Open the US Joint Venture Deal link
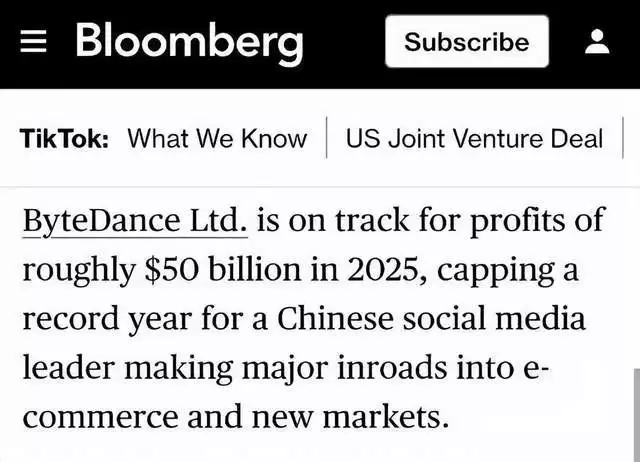The width and height of the screenshot is (640, 462). [x=474, y=138]
